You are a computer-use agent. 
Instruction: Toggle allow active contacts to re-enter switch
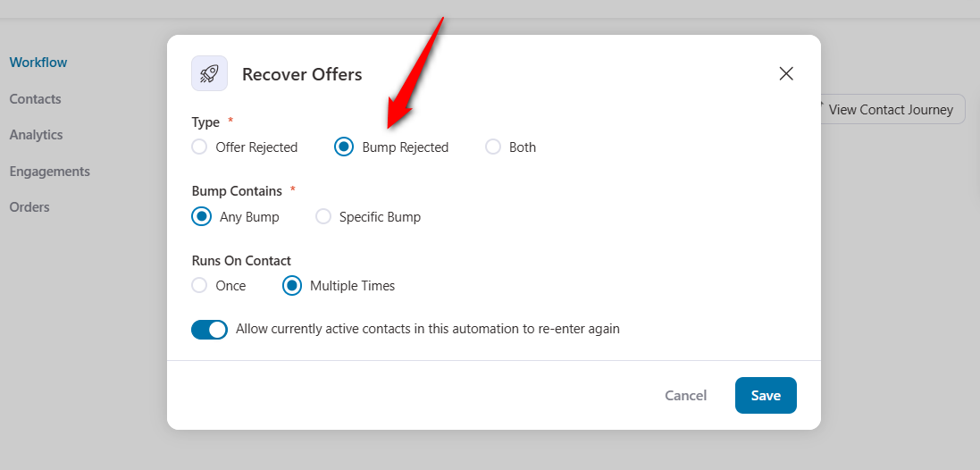pos(209,330)
